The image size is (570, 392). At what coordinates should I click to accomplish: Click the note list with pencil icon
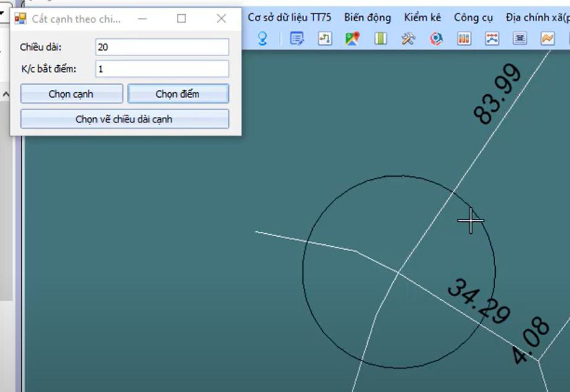(297, 39)
